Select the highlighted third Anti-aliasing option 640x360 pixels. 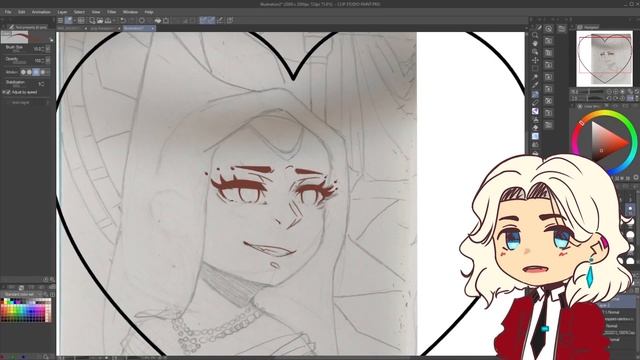click(x=36, y=72)
